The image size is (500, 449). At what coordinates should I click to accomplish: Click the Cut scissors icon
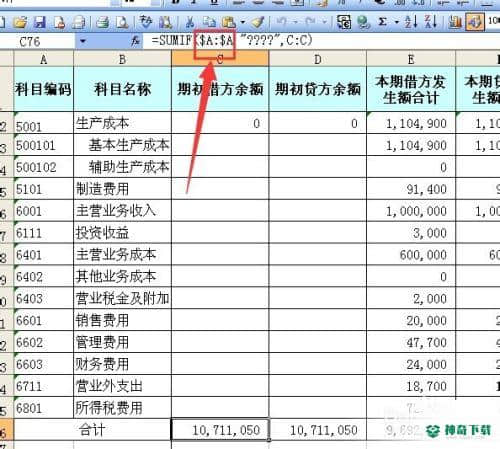190,23
